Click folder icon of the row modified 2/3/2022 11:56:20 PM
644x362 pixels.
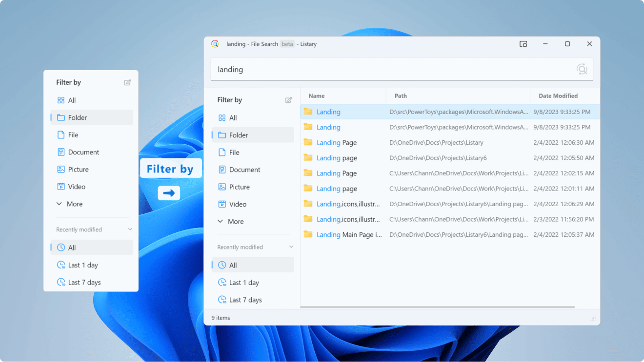[x=308, y=219]
